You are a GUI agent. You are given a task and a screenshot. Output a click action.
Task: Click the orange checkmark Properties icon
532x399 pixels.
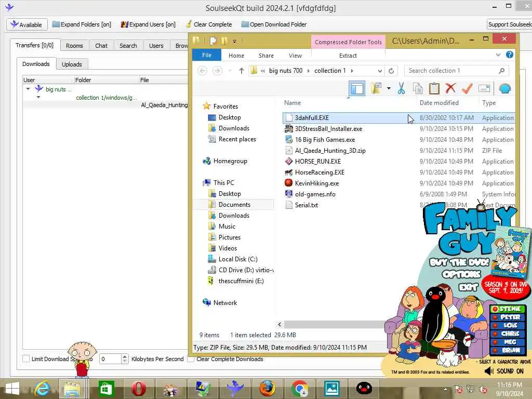click(467, 88)
